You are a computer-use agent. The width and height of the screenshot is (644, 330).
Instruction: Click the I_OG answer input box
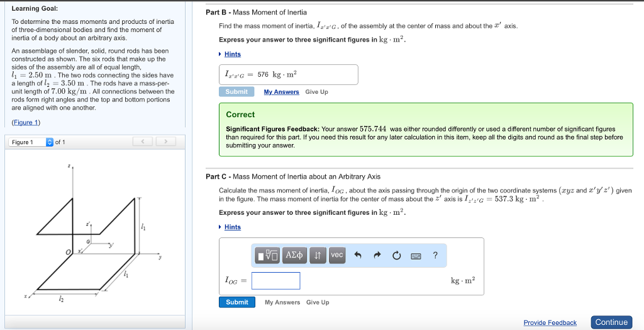[275, 281]
